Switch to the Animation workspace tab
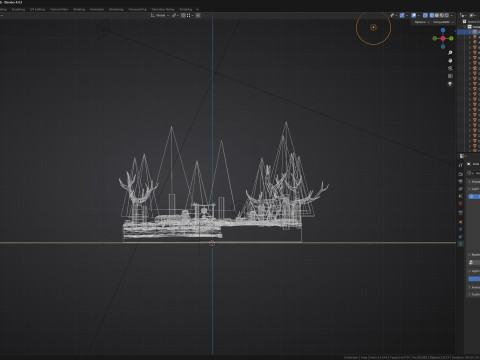480x360 pixels. pyautogui.click(x=97, y=9)
